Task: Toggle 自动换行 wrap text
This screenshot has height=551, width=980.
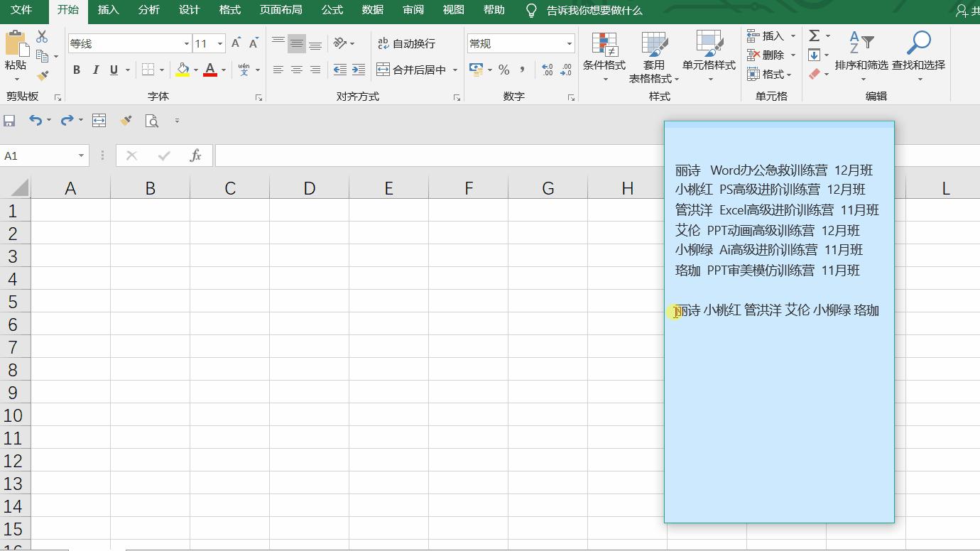Action: click(x=407, y=43)
